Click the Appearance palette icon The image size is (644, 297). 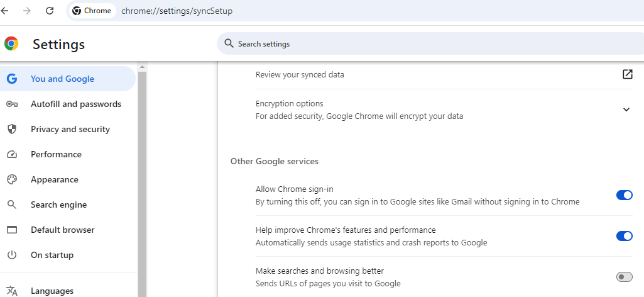(11, 180)
